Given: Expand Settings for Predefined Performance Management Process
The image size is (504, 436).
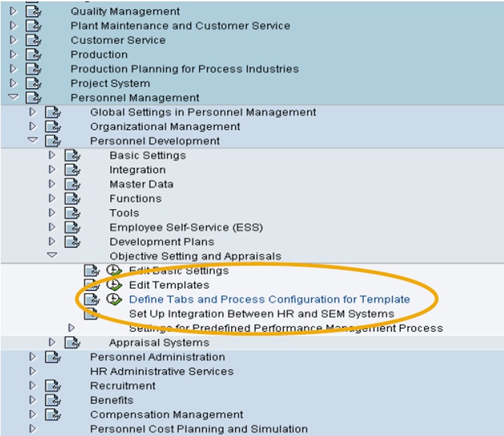Looking at the screenshot, I should (72, 328).
